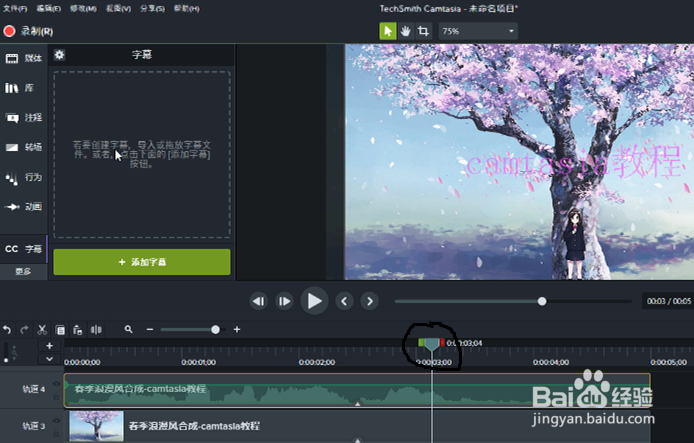Add a new track with plus button
Screen dimensions: 694x443
(x=50, y=346)
